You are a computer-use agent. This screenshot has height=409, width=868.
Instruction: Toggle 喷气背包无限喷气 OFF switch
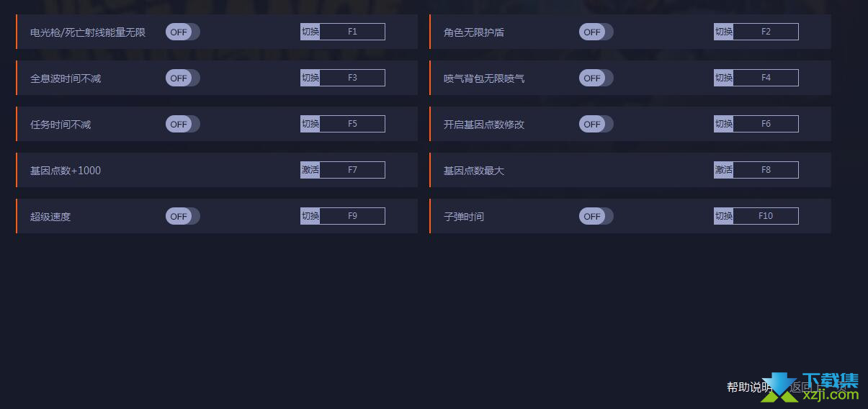pyautogui.click(x=596, y=78)
